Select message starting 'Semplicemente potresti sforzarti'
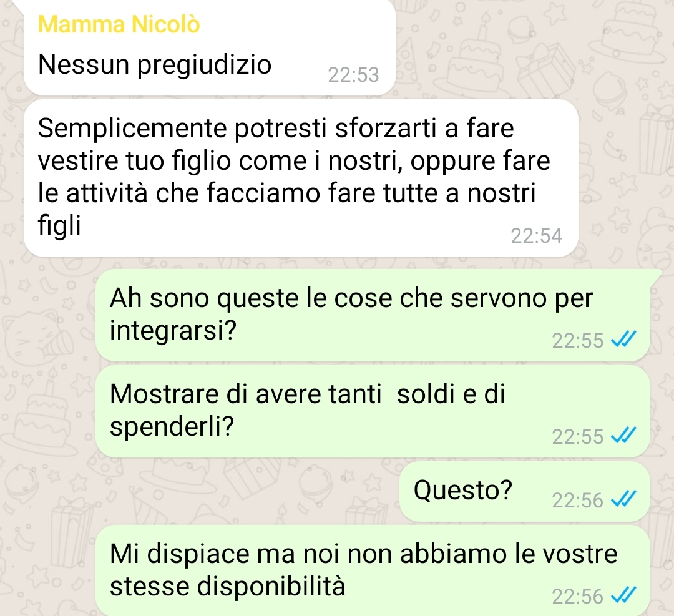 click(301, 178)
